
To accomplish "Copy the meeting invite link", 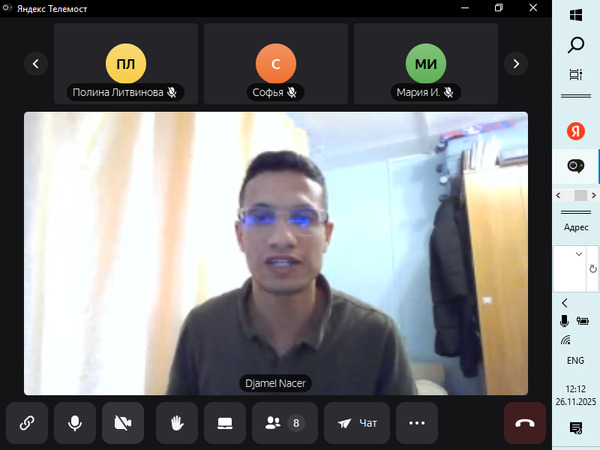I will coord(27,423).
